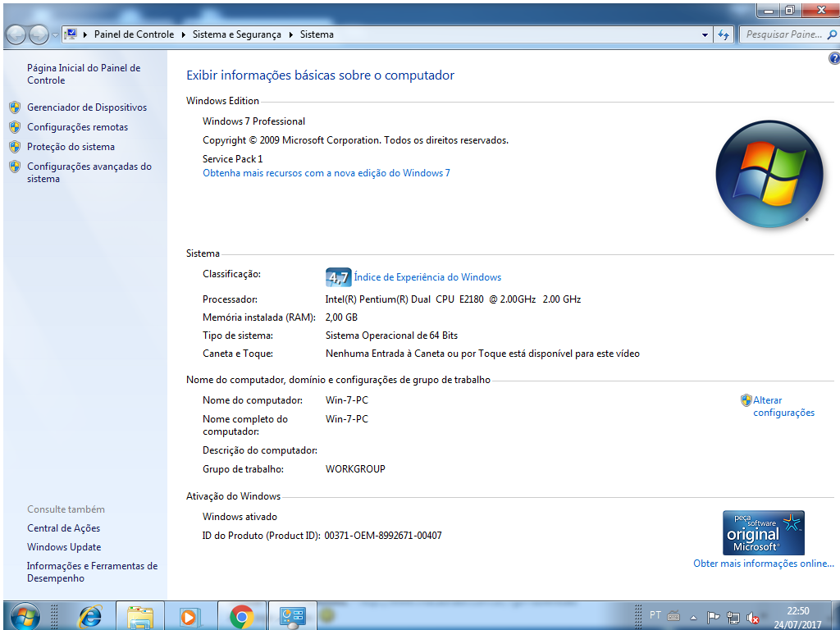
Task: Click the Configurações remotas link
Action: [x=77, y=127]
